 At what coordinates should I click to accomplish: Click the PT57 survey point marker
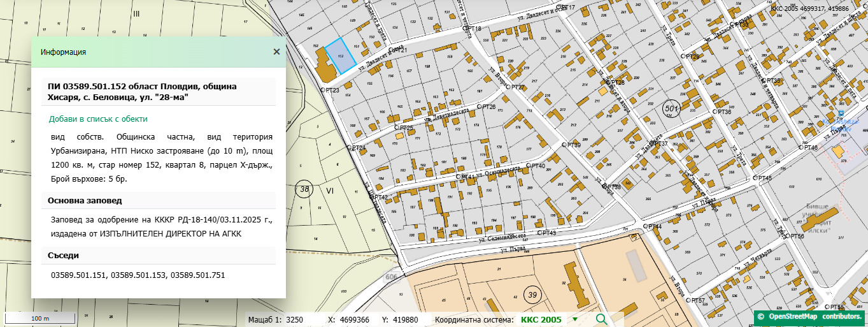click(x=688, y=300)
